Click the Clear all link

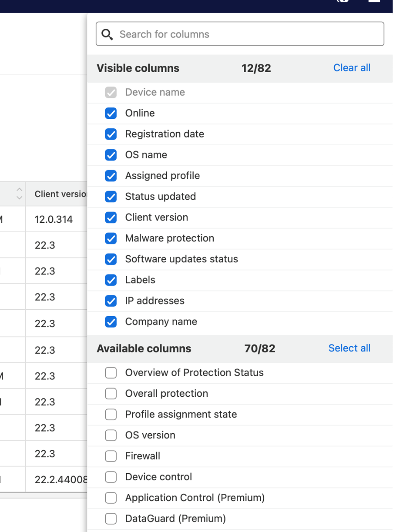point(352,68)
